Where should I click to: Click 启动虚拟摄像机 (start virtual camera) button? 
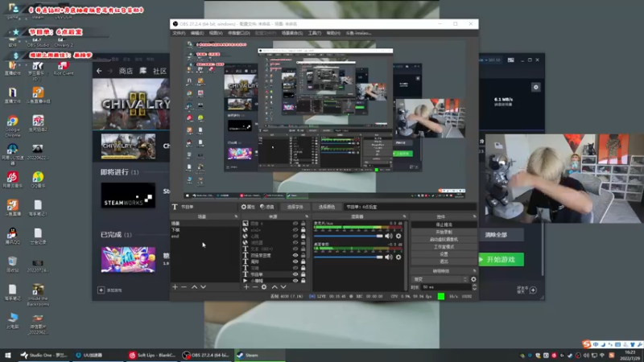[x=444, y=239]
